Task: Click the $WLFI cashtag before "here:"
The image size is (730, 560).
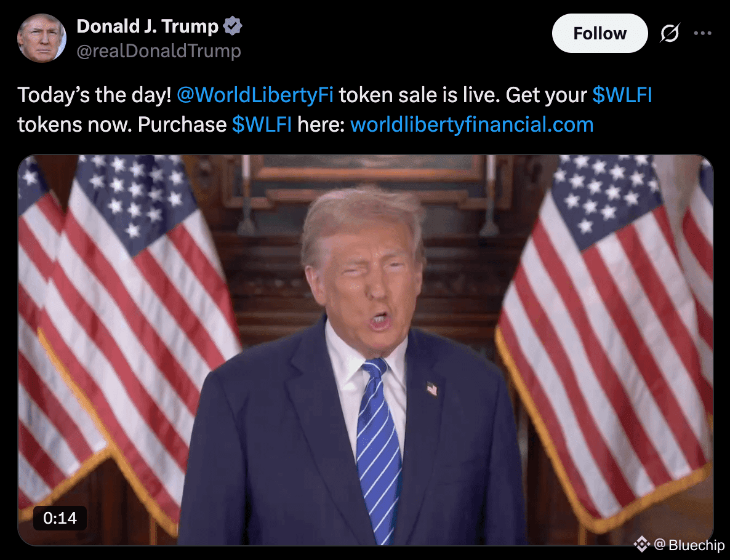Action: 262,124
